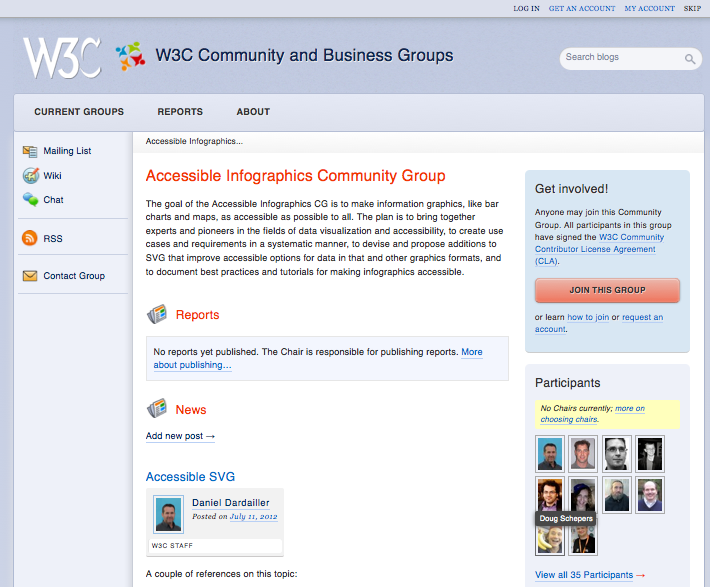Click the newspaper icon beside News
Viewport: 710px width, 587px height.
click(157, 409)
